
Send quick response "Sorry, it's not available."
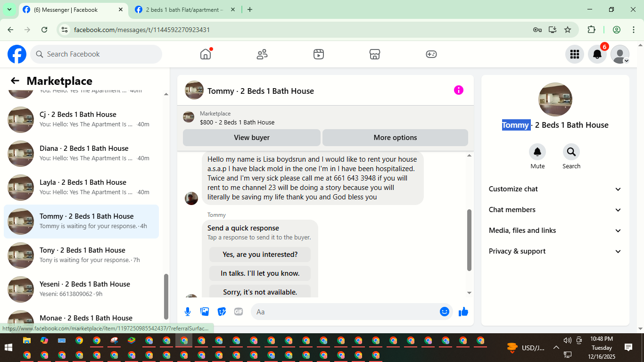click(260, 292)
